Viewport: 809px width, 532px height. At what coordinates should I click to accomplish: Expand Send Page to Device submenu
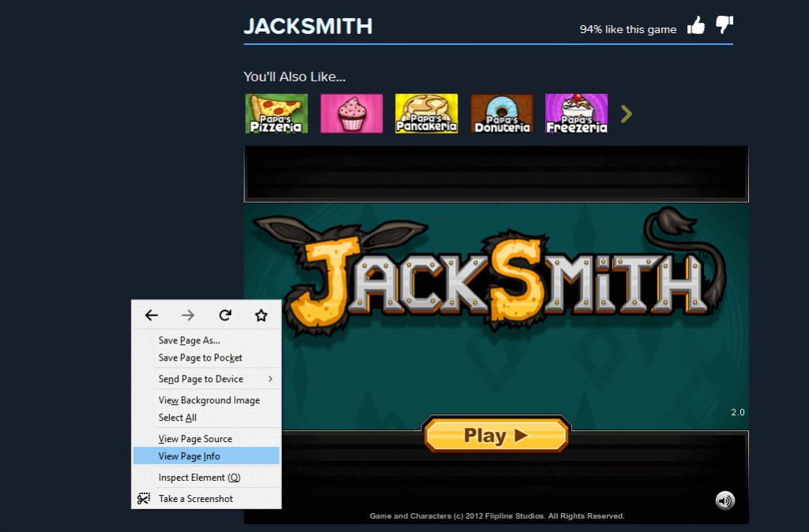coord(206,379)
